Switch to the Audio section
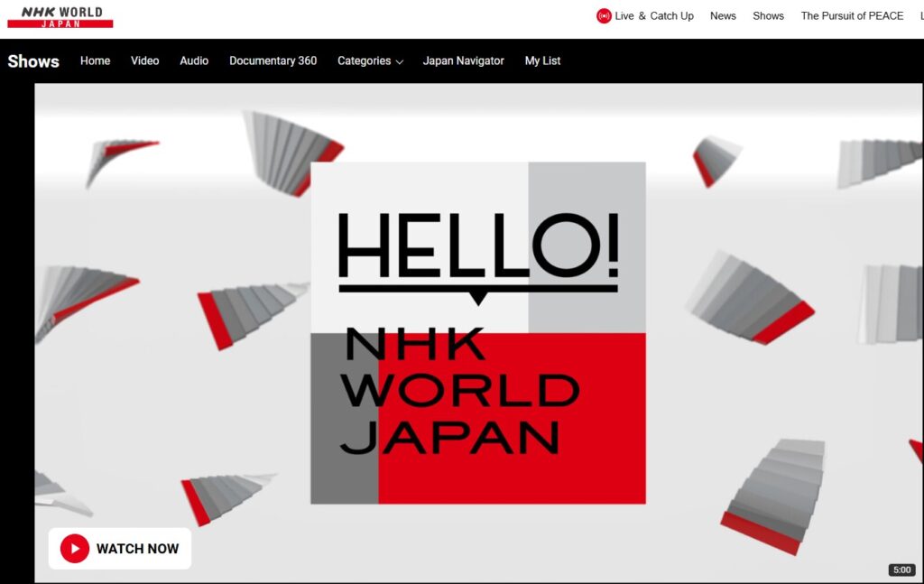The height and width of the screenshot is (584, 924). pyautogui.click(x=194, y=61)
